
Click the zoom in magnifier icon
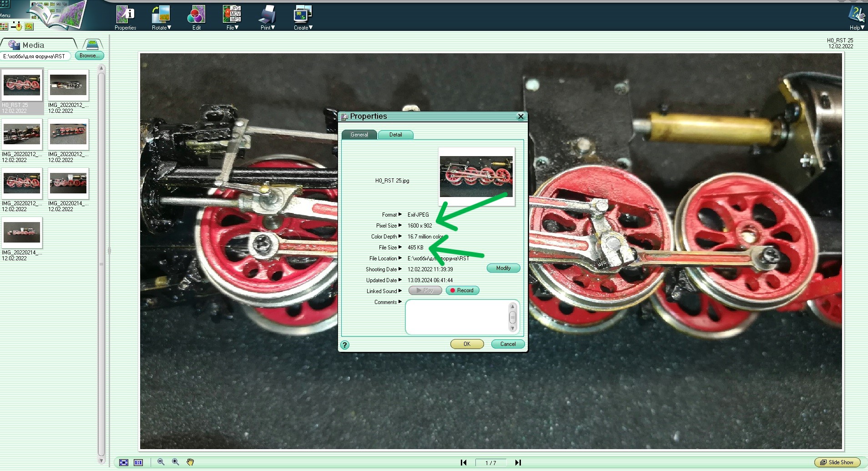tap(175, 462)
